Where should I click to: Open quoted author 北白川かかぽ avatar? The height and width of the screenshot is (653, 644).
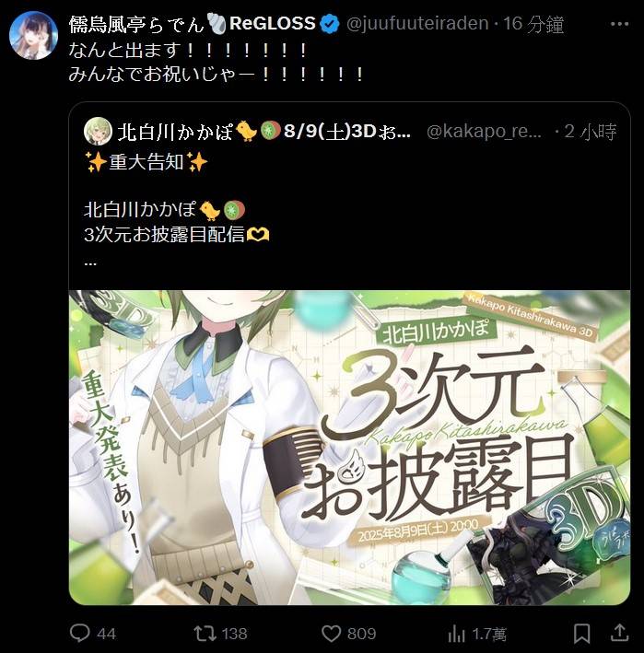coord(98,131)
